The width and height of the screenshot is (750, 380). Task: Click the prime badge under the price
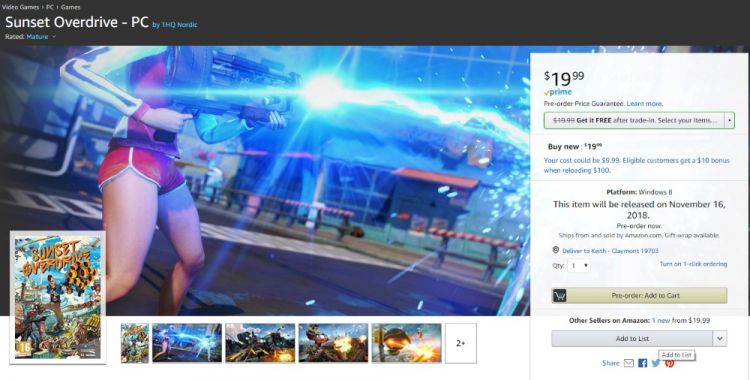(558, 92)
